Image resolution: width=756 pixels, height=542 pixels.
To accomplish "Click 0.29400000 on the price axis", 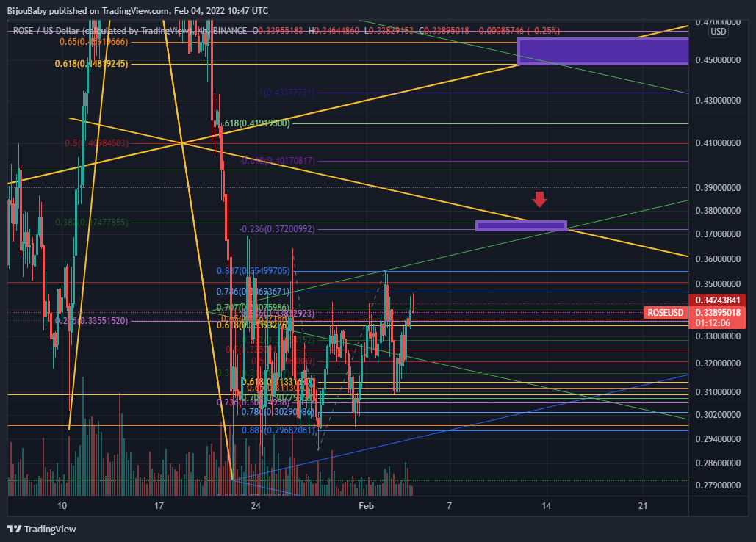I will [x=718, y=439].
